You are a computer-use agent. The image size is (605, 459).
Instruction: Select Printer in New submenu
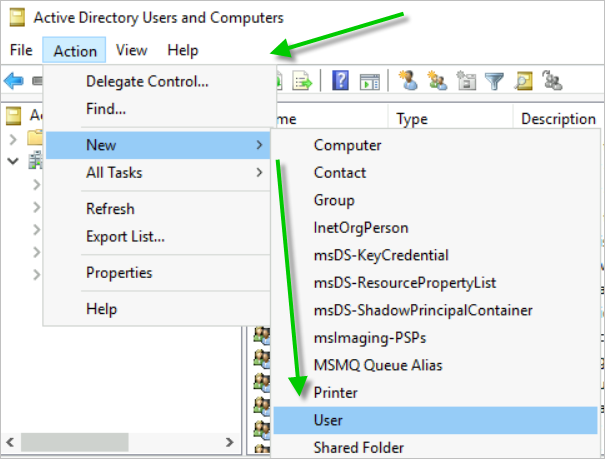click(x=435, y=393)
